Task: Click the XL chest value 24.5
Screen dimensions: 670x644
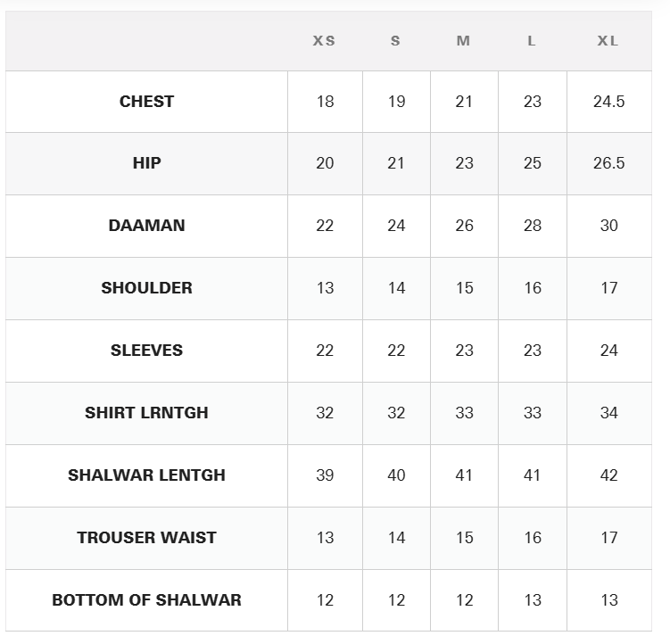Action: pos(608,102)
